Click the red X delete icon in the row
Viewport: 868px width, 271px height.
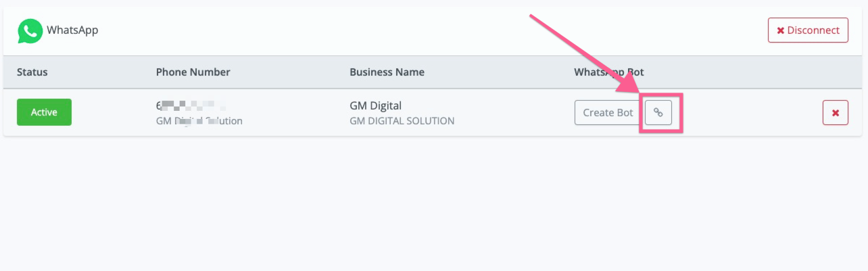[835, 113]
